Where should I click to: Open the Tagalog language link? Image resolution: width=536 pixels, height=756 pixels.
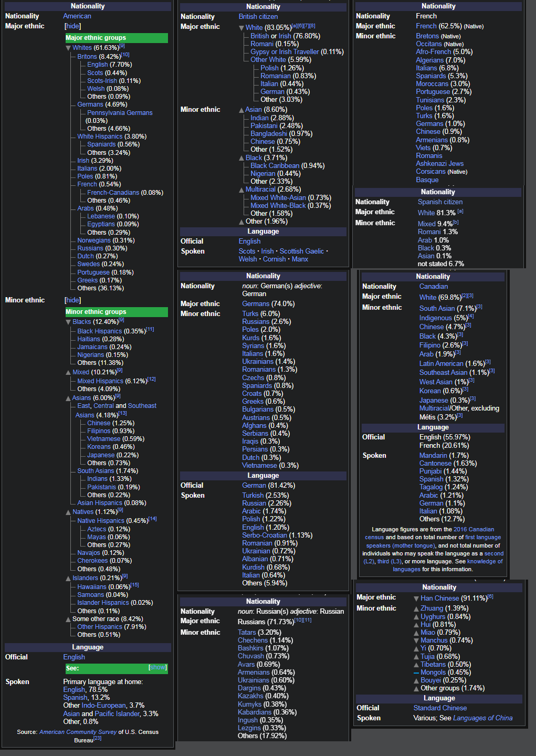(x=431, y=487)
